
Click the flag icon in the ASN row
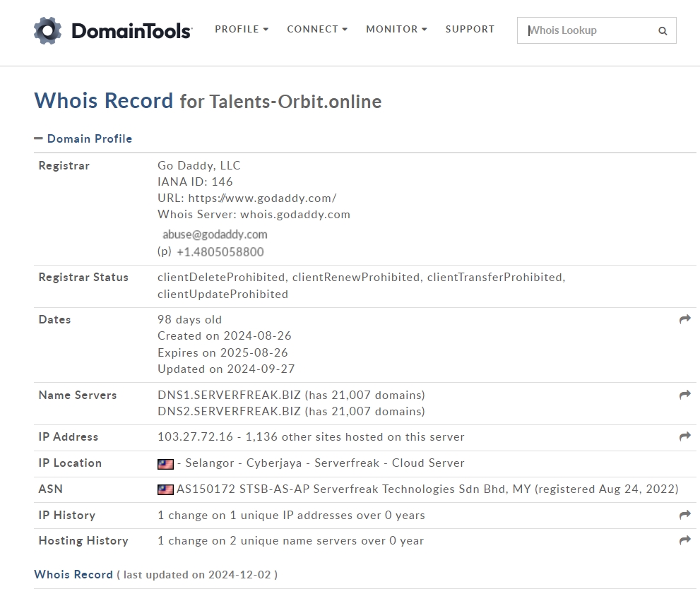165,490
